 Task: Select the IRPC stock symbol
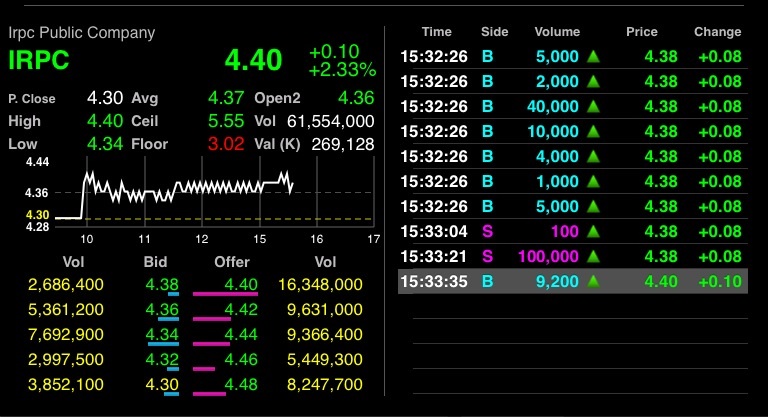coord(39,60)
